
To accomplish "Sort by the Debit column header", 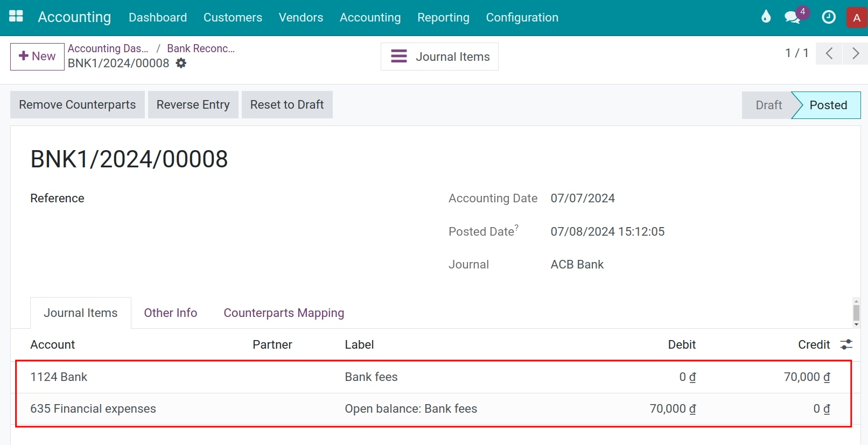I will [x=682, y=344].
